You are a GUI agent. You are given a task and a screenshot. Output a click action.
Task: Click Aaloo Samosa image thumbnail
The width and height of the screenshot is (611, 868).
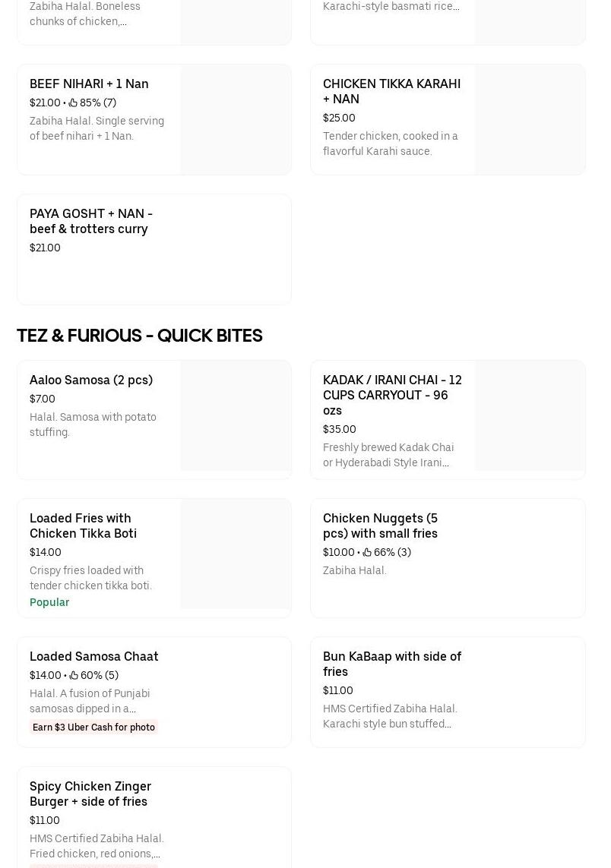236,415
